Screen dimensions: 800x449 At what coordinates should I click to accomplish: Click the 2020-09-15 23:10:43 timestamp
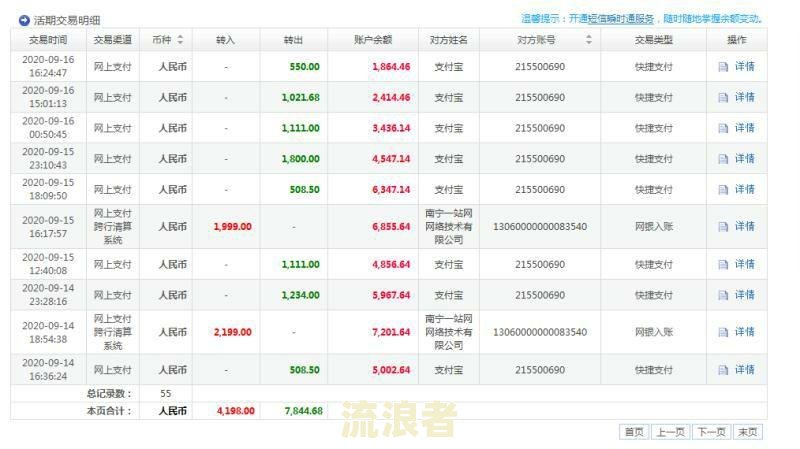pyautogui.click(x=48, y=158)
